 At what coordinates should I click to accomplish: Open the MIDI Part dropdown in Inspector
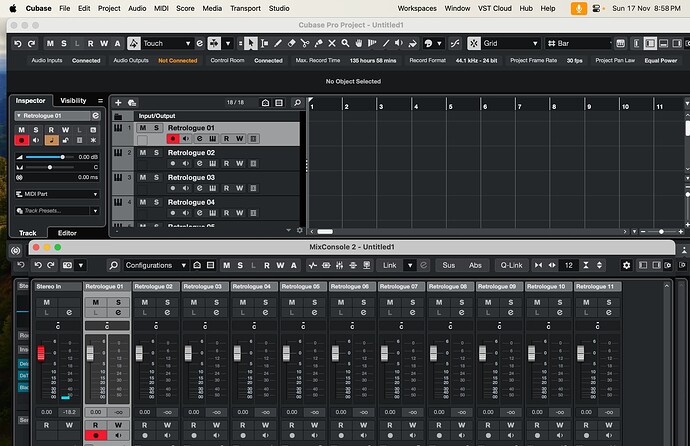pyautogui.click(x=57, y=194)
